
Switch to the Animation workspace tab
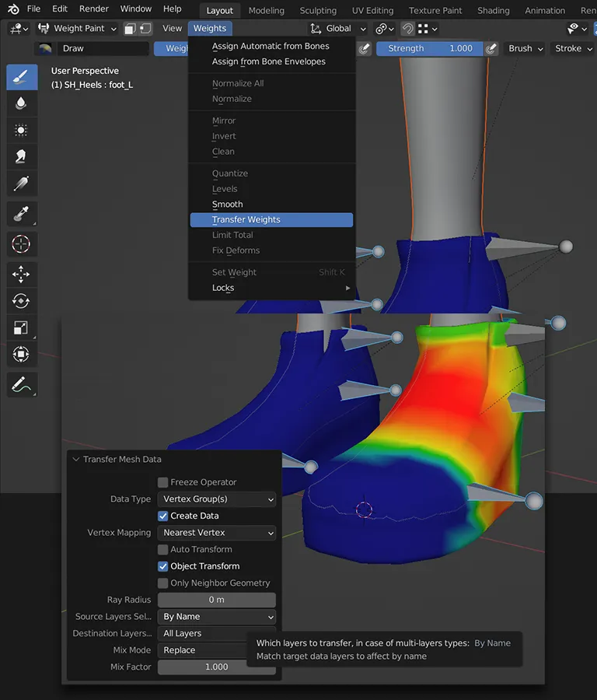[545, 10]
